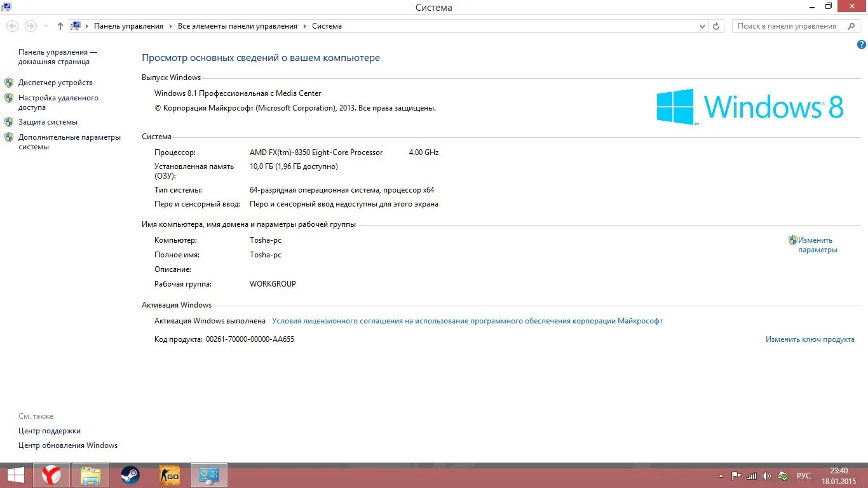
Task: Select the '4.00 GHz' value
Action: click(424, 152)
